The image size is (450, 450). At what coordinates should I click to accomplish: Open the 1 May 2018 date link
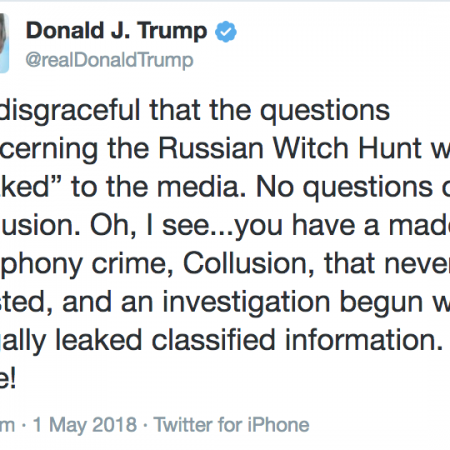(85, 425)
